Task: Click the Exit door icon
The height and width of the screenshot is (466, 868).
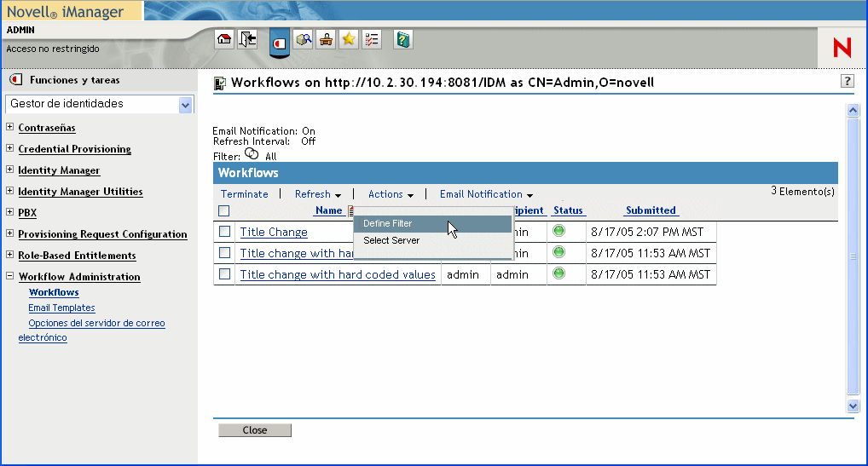Action: [x=247, y=39]
